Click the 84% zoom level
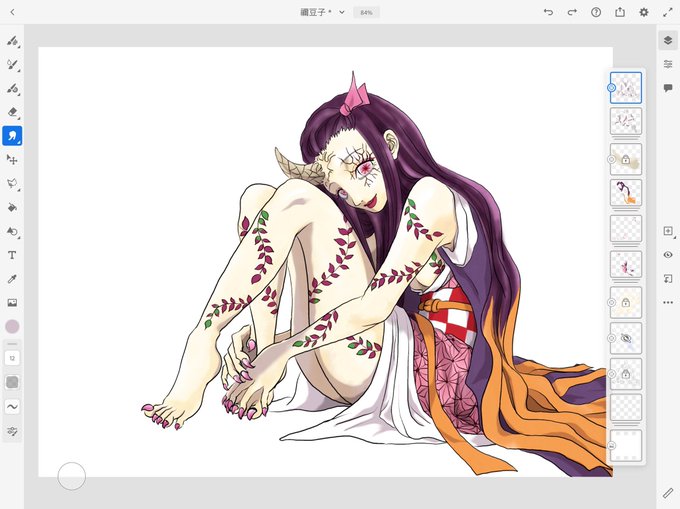 tap(366, 13)
